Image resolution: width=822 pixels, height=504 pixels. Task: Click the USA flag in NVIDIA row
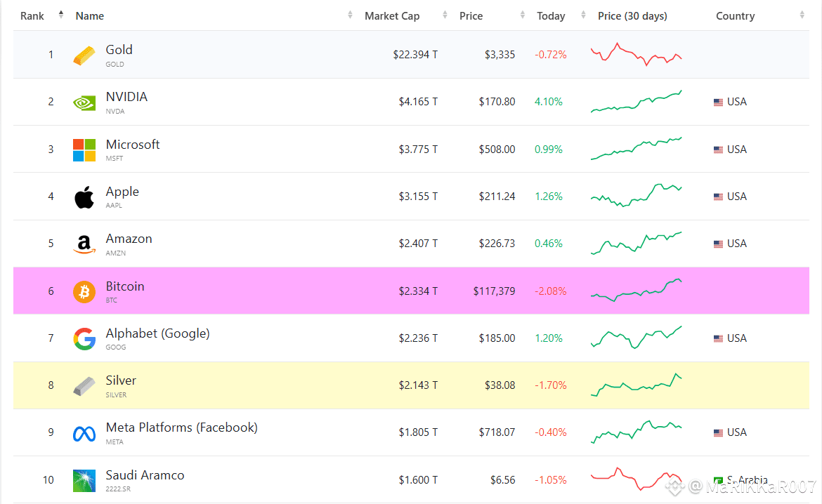718,102
